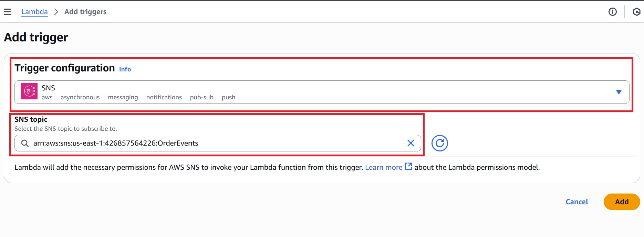The height and width of the screenshot is (237, 644).
Task: Open the Trigger configuration Info link
Action: (125, 69)
